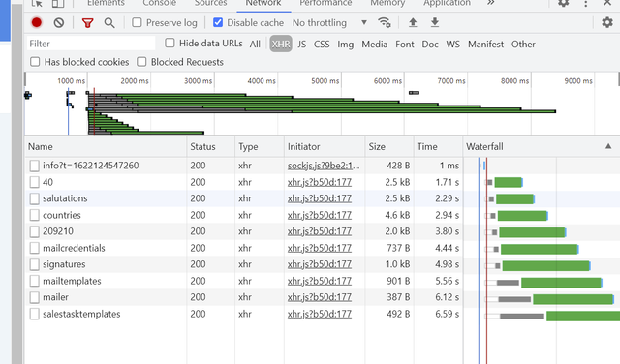This screenshot has width=620, height=364.
Task: Open the Performance tab
Action: point(325,3)
